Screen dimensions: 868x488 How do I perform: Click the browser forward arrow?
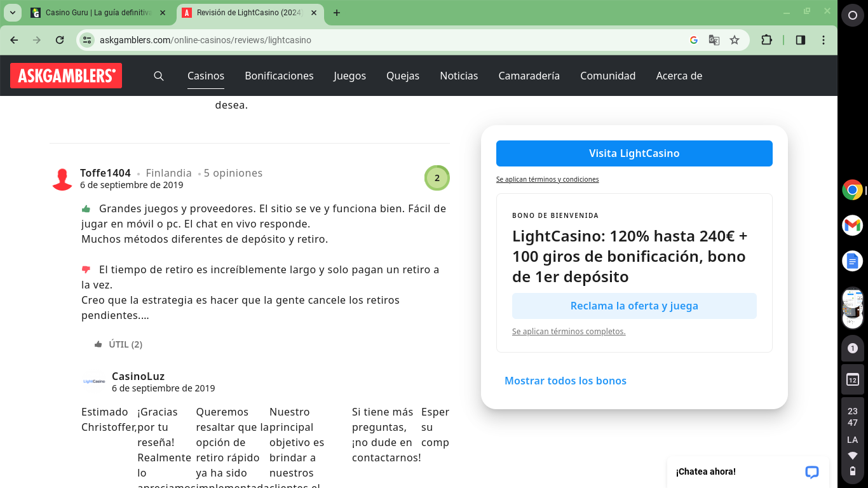37,40
